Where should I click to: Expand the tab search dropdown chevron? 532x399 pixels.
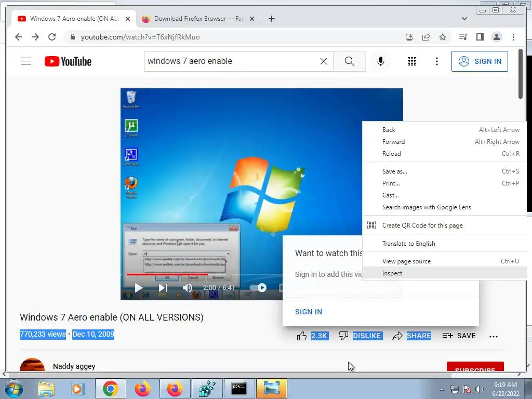[x=464, y=19]
